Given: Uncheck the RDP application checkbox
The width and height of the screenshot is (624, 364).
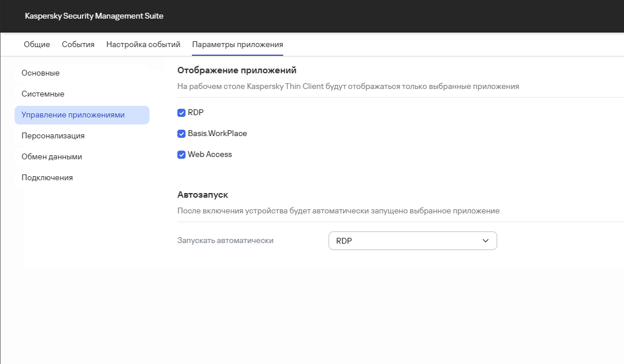Looking at the screenshot, I should [x=181, y=113].
